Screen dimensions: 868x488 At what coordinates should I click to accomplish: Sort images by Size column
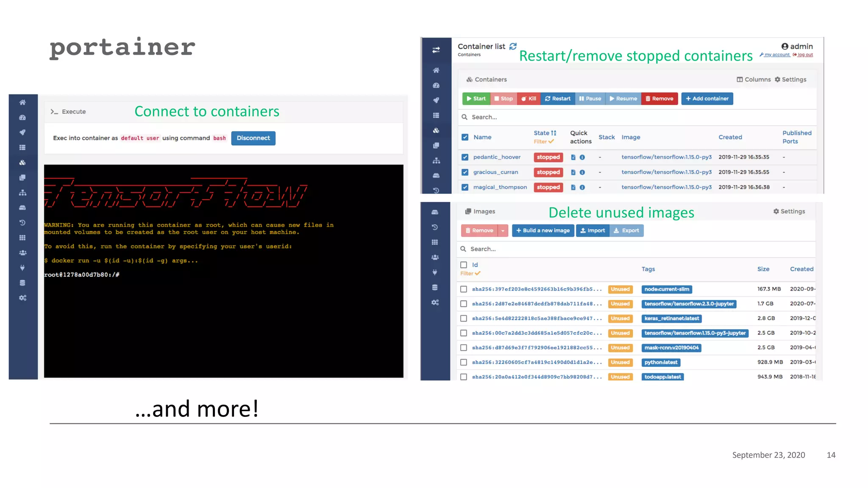click(763, 269)
